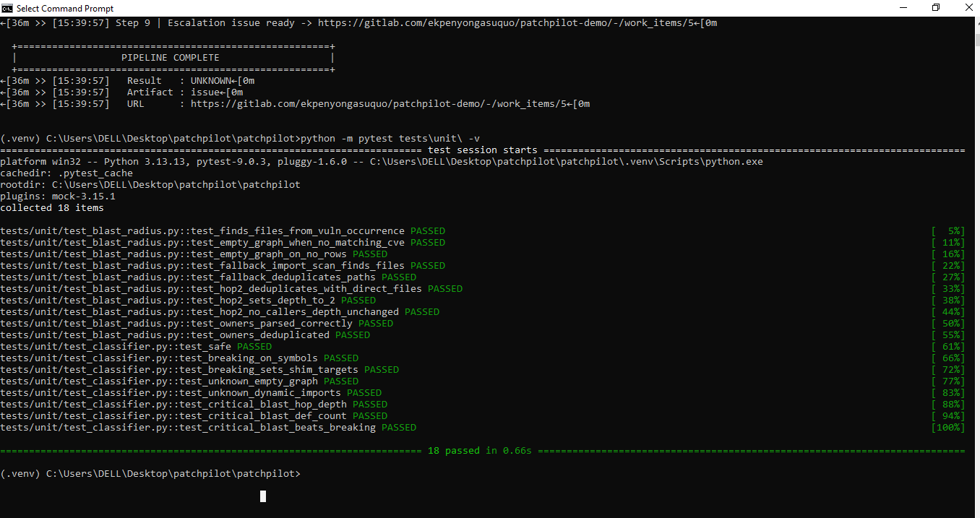Screen dimensions: 980x518
Task: Click the "PIPELINE COMPLETE" banner text
Action: (171, 58)
